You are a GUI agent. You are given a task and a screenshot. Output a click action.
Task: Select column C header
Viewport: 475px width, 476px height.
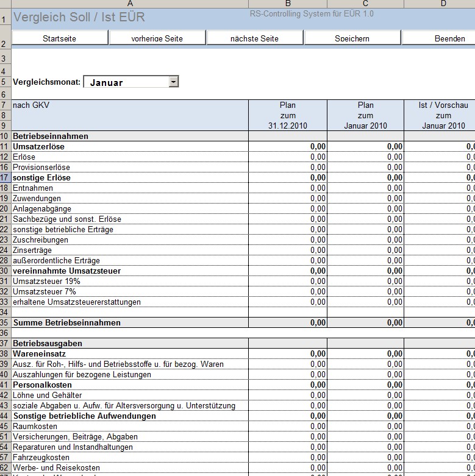pyautogui.click(x=365, y=4)
